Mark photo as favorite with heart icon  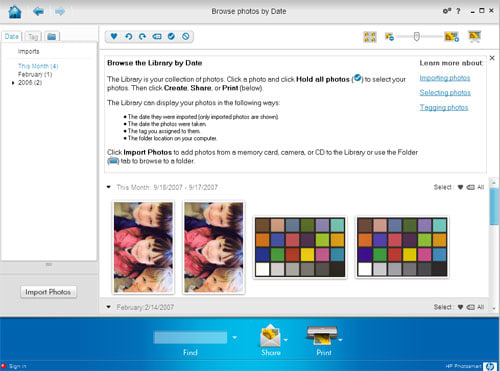pyautogui.click(x=114, y=36)
